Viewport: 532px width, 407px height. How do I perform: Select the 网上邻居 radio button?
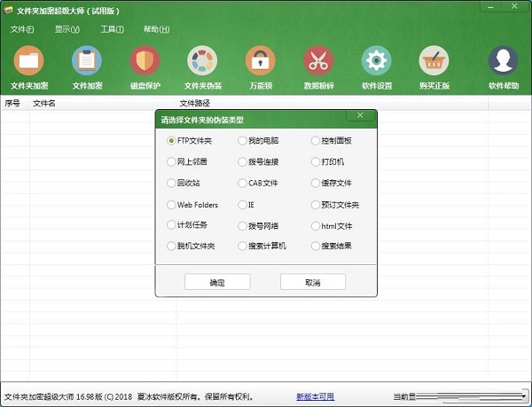171,161
